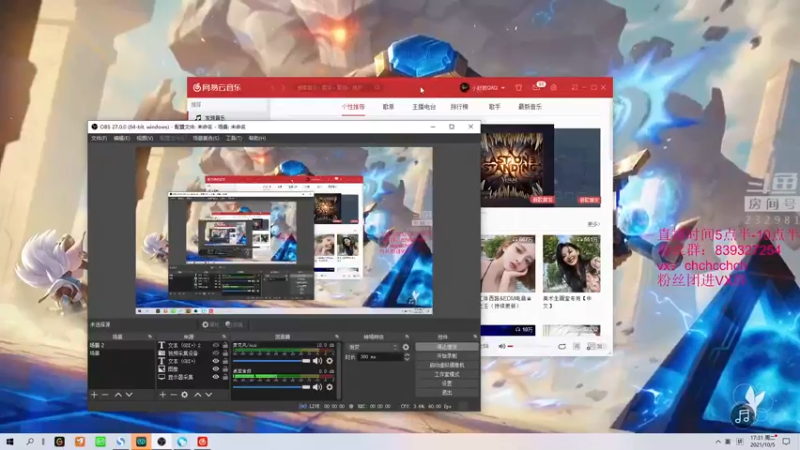Toggle the play mode loop icon in NetEase Music
The image size is (800, 450).
coord(562,346)
